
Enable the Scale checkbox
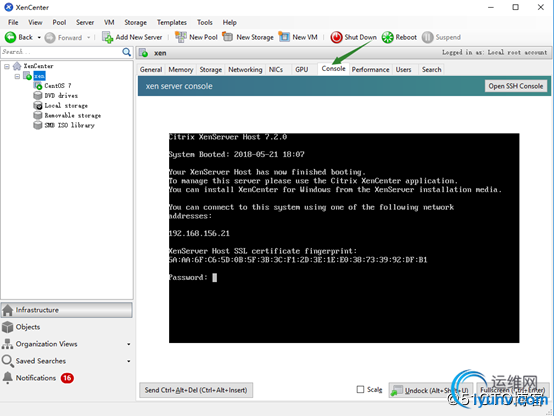click(360, 389)
